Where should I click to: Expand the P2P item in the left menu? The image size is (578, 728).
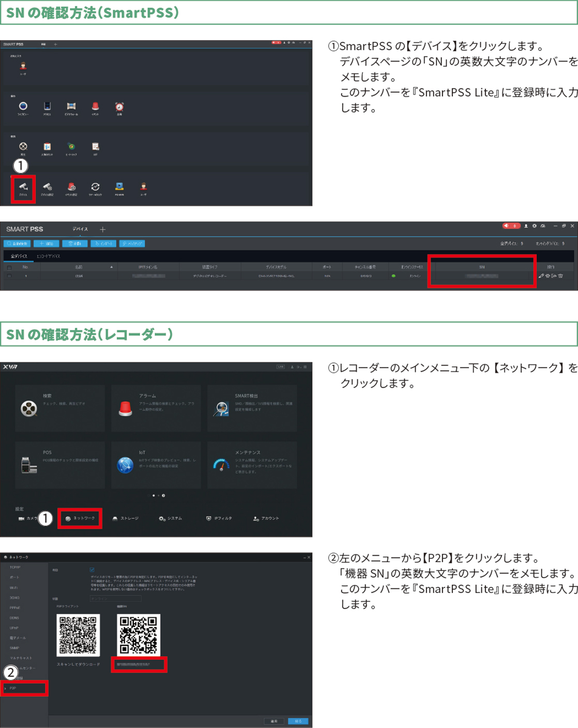click(x=24, y=688)
